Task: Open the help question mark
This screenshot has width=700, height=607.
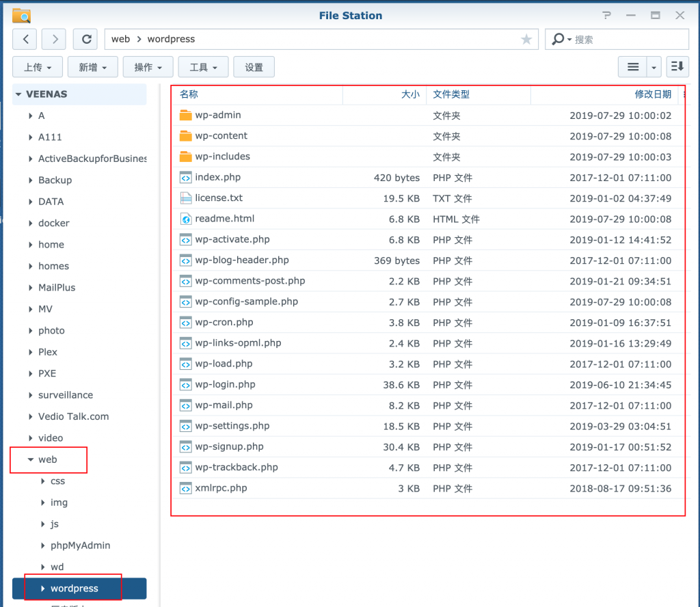Action: pyautogui.click(x=606, y=16)
